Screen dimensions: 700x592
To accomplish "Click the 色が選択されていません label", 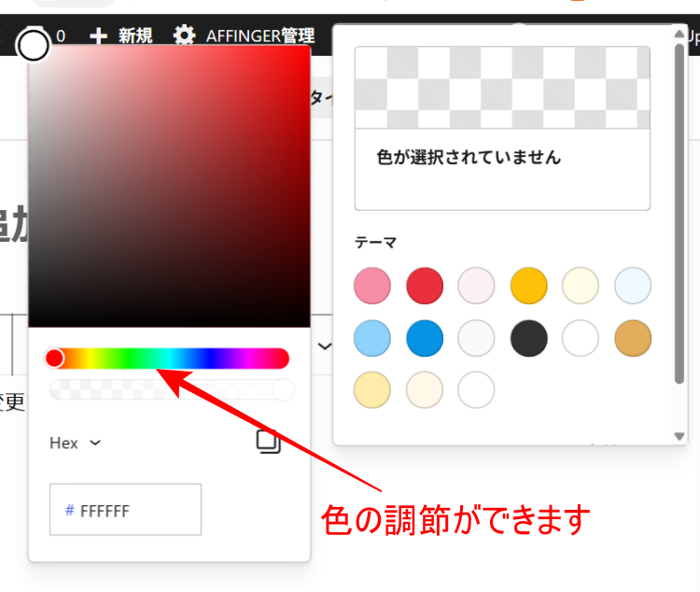I will pos(469,157).
